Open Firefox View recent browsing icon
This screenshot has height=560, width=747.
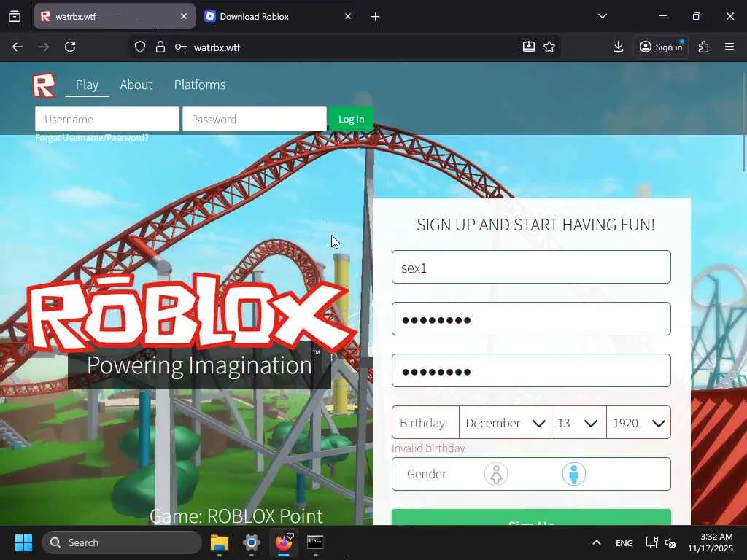[x=15, y=16]
